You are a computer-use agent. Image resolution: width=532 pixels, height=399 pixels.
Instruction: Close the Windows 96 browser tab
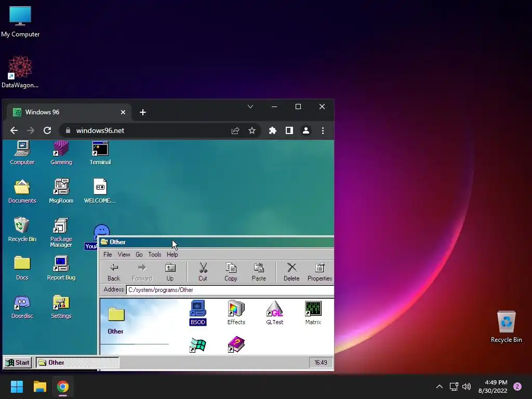[x=123, y=112]
